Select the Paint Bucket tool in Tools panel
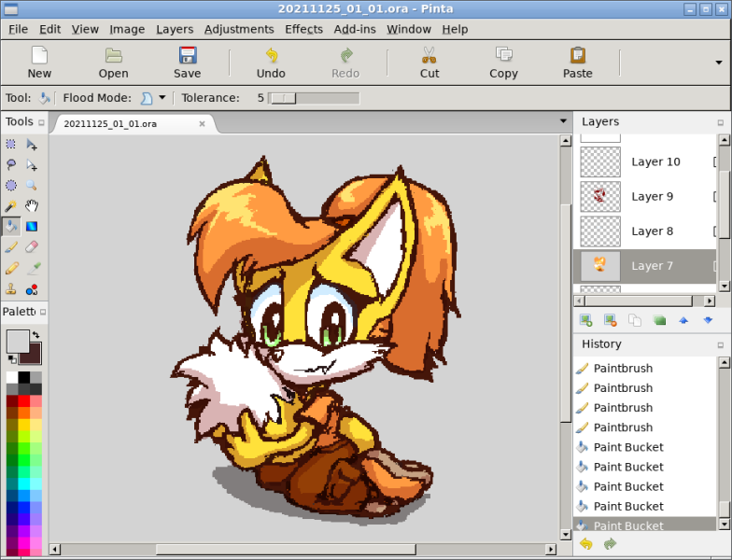Viewport: 732px width, 560px height. 11,226
